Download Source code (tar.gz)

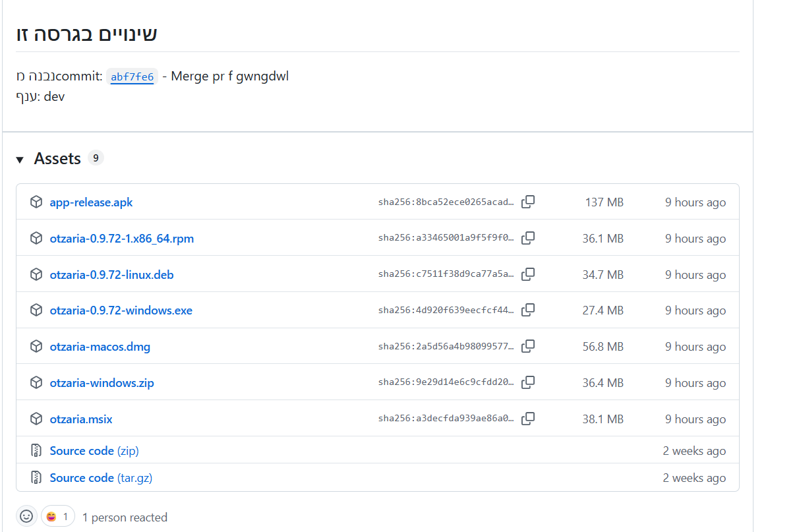point(101,478)
